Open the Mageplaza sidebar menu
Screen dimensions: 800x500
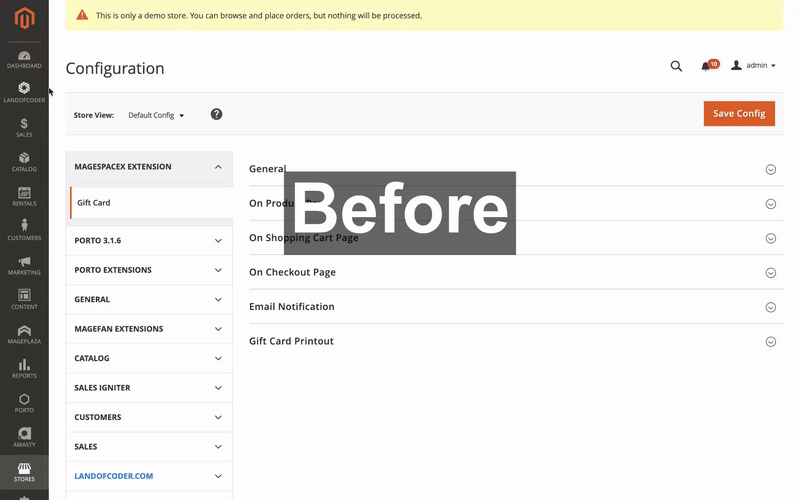(24, 334)
